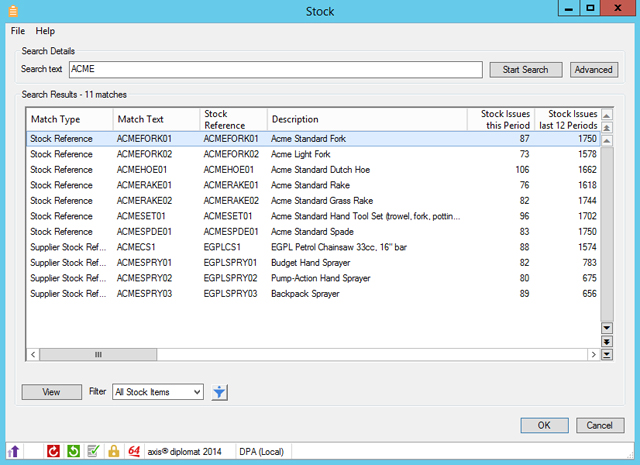Click the red 64 status bar icon
The height and width of the screenshot is (465, 640).
tap(134, 451)
